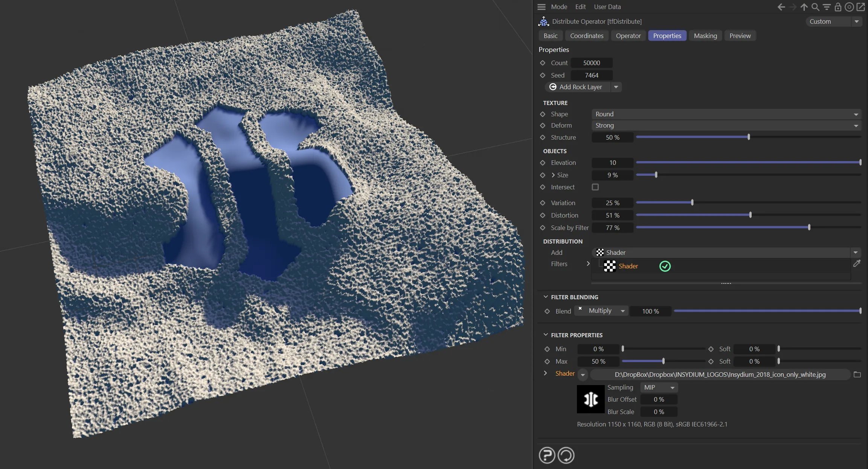
Task: Toggle the green checkmark on Shader filter
Action: coord(665,266)
